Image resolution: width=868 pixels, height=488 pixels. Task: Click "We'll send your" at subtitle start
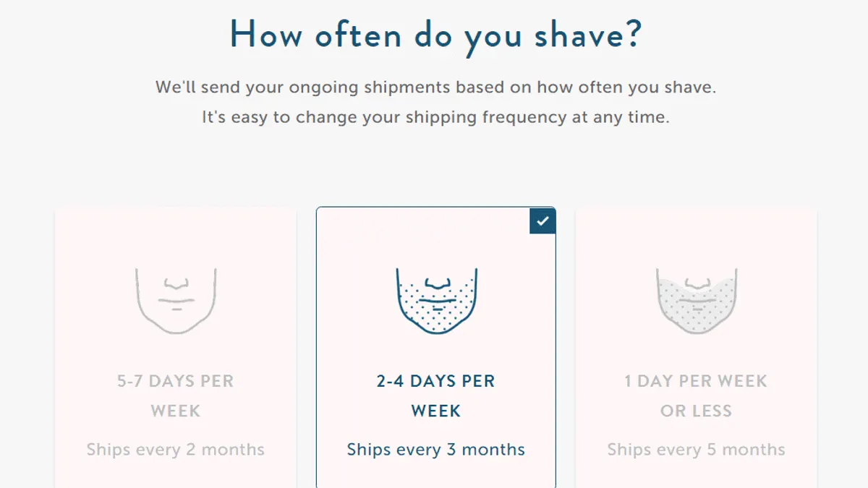point(219,88)
